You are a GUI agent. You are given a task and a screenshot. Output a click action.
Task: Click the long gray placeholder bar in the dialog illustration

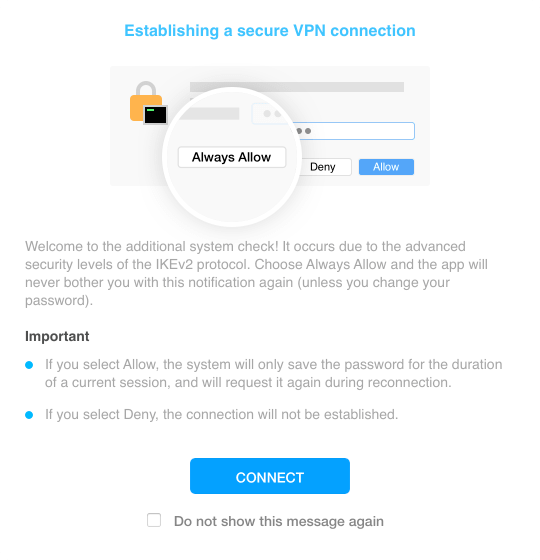point(297,87)
